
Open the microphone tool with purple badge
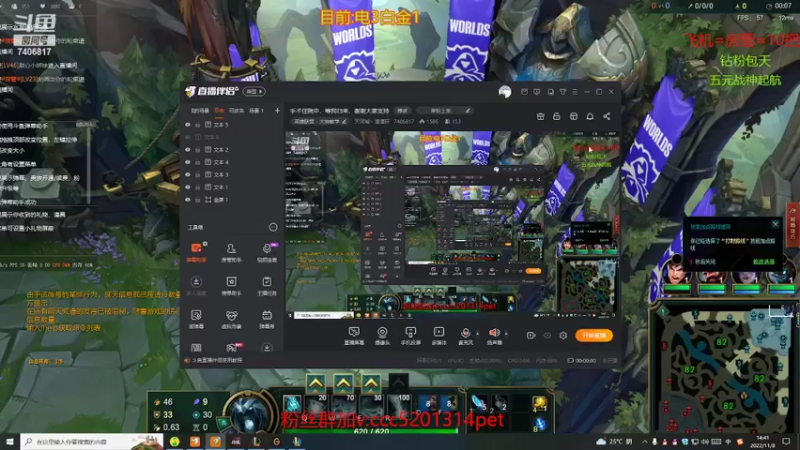click(x=266, y=252)
